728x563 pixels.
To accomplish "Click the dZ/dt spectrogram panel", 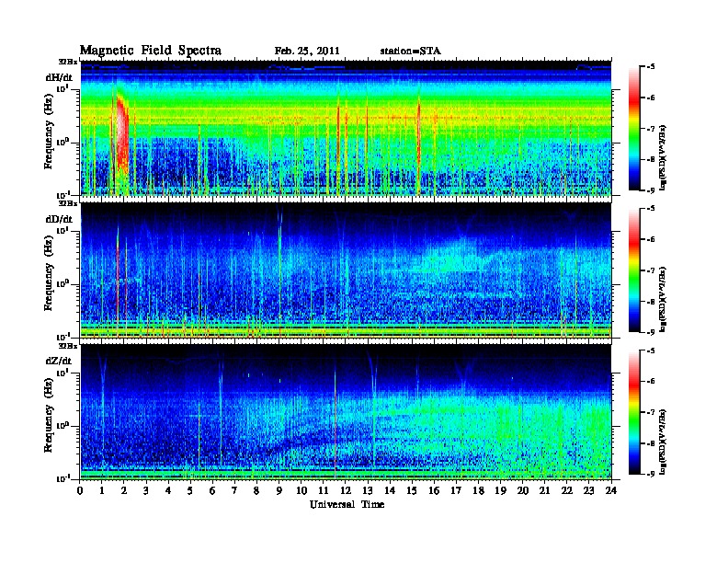I will [x=346, y=412].
